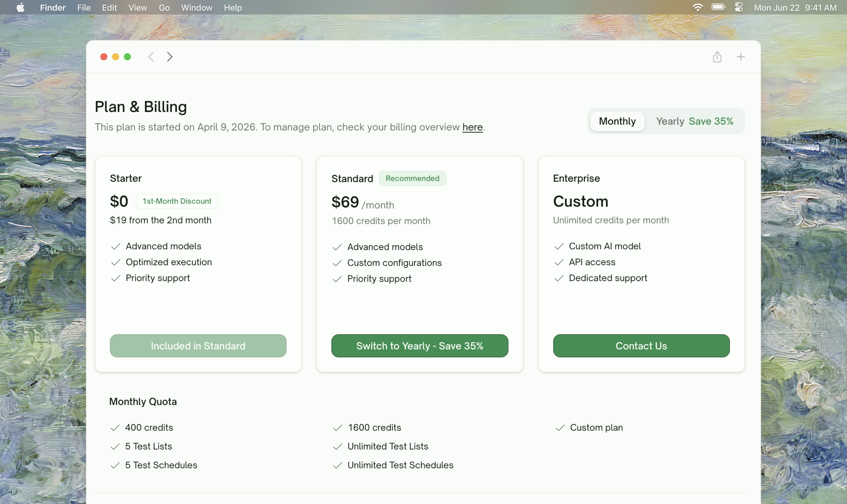Click the plus icon to add new tab
Image resolution: width=847 pixels, height=504 pixels.
click(741, 57)
